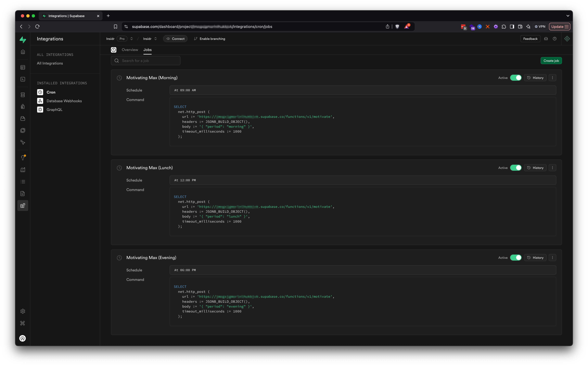The width and height of the screenshot is (588, 366).
Task: View History for Motivating Max (Lunch)
Action: click(x=535, y=168)
